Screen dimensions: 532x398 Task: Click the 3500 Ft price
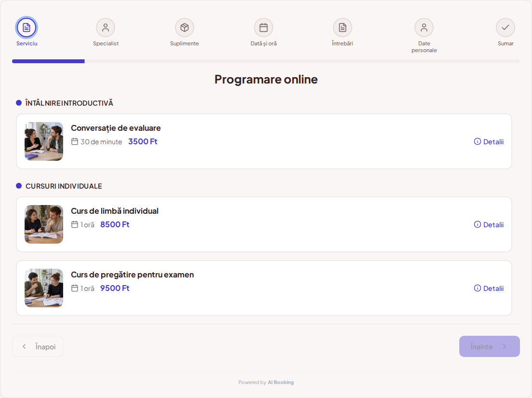pyautogui.click(x=143, y=142)
